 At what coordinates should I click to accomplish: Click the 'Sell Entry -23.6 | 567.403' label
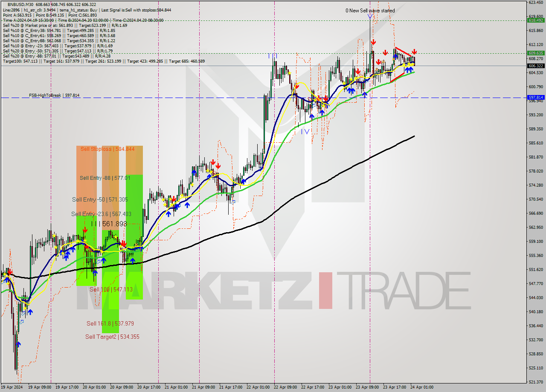click(101, 214)
